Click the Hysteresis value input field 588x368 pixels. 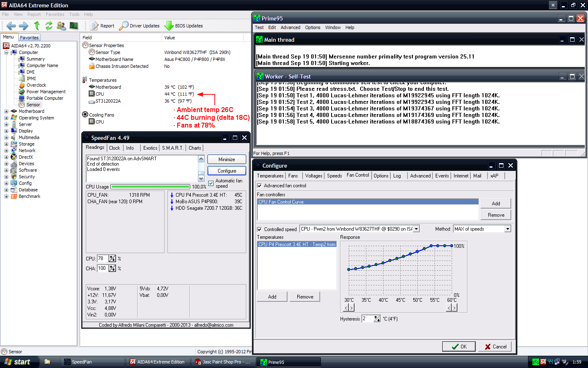[x=367, y=319]
